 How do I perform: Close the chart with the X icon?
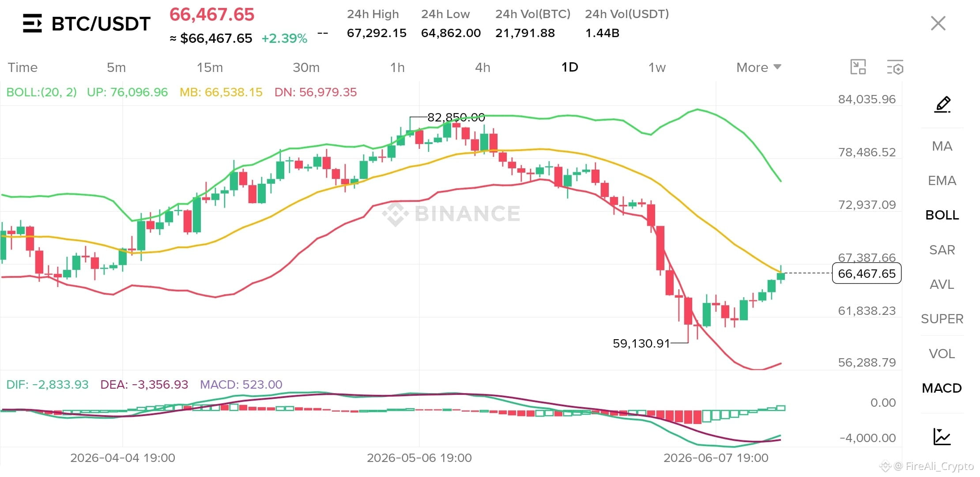pyautogui.click(x=938, y=23)
